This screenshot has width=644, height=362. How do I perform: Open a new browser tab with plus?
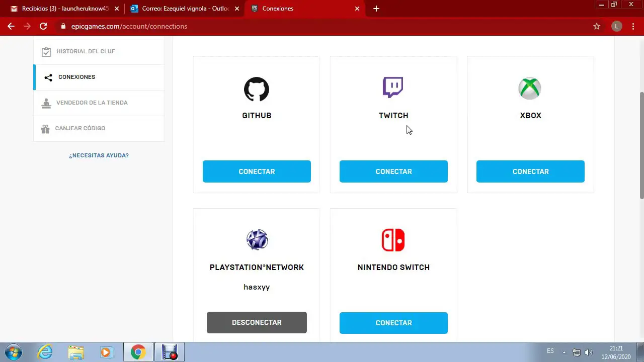tap(376, 9)
